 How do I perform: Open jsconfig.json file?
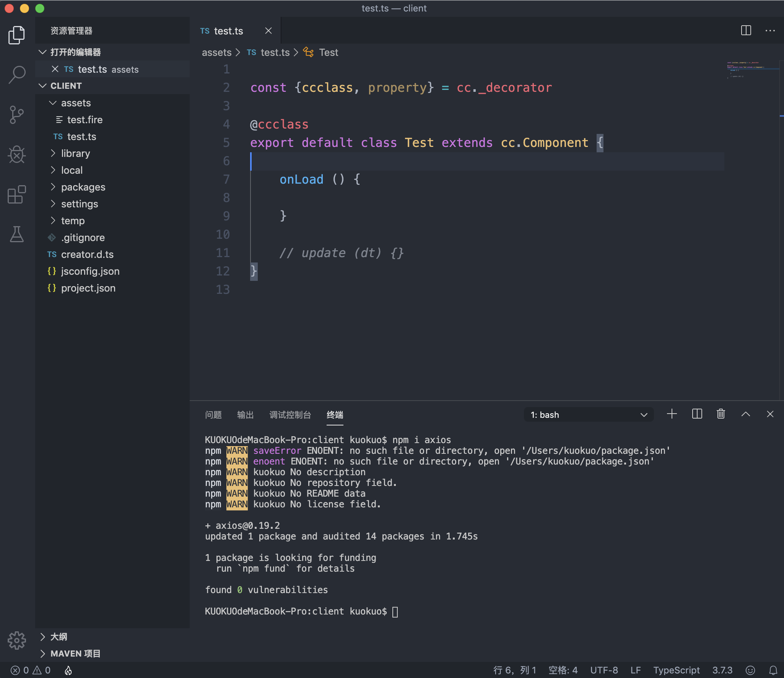112,271
